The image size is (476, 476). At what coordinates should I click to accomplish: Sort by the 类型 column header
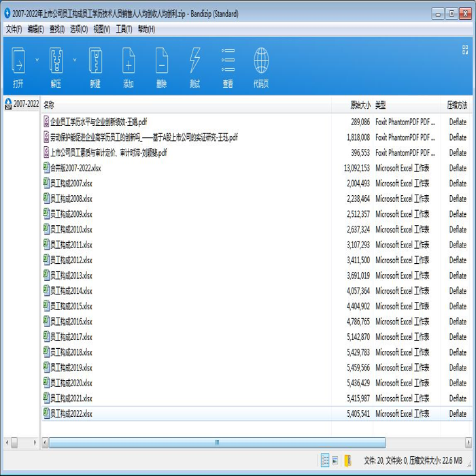[x=407, y=105]
